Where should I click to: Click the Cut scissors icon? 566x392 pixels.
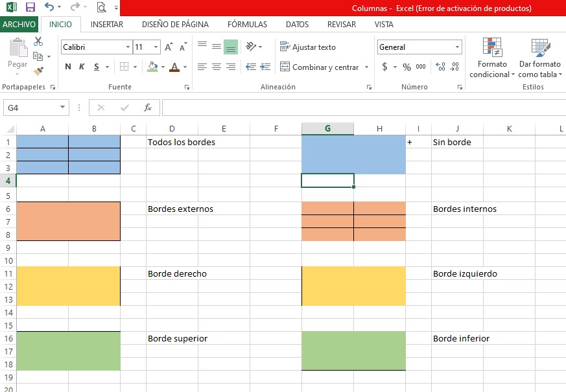(x=38, y=42)
